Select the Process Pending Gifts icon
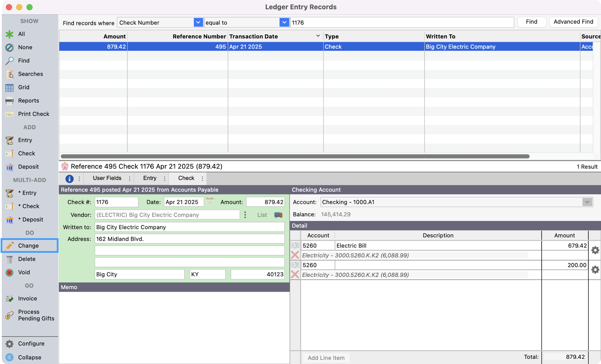The width and height of the screenshot is (601, 364). (10, 315)
